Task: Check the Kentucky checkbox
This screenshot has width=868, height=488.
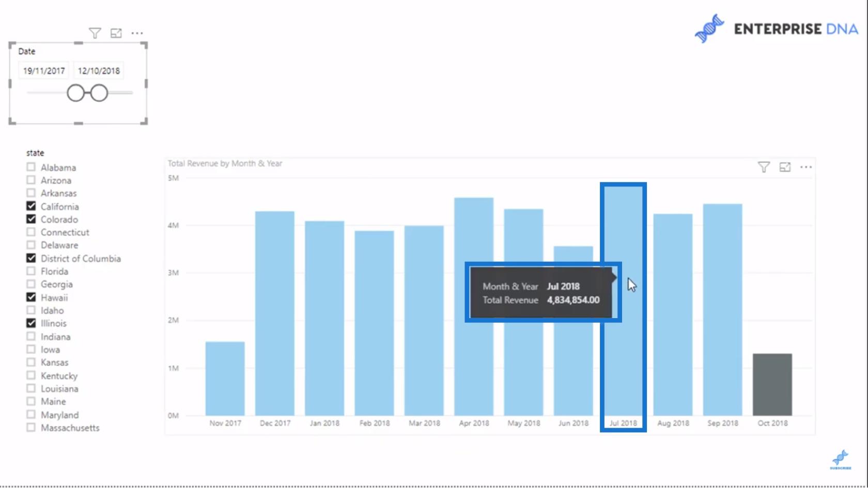Action: [x=31, y=375]
